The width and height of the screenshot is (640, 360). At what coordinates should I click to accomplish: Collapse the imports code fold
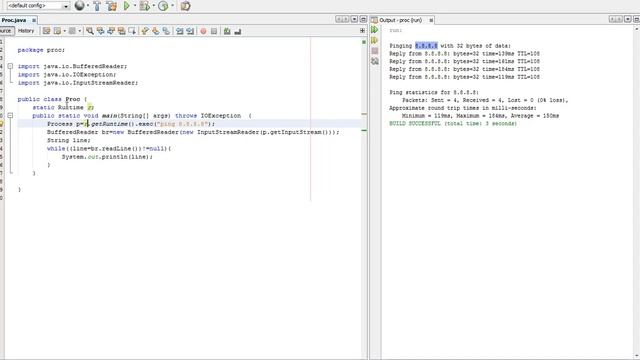pyautogui.click(x=10, y=66)
